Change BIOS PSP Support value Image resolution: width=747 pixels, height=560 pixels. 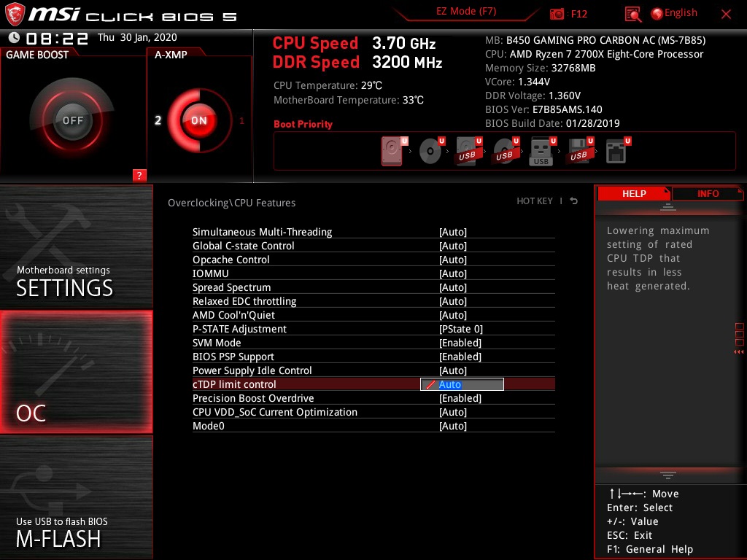pyautogui.click(x=460, y=356)
